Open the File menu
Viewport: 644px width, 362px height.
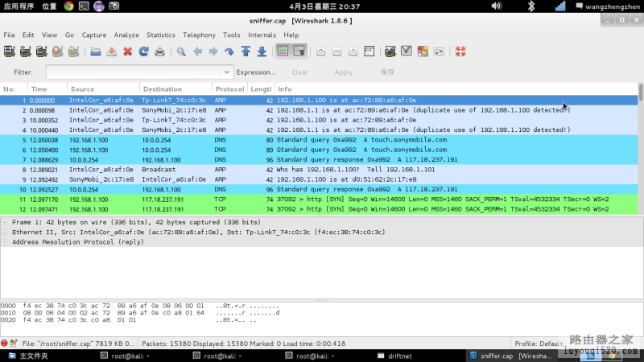[x=9, y=35]
